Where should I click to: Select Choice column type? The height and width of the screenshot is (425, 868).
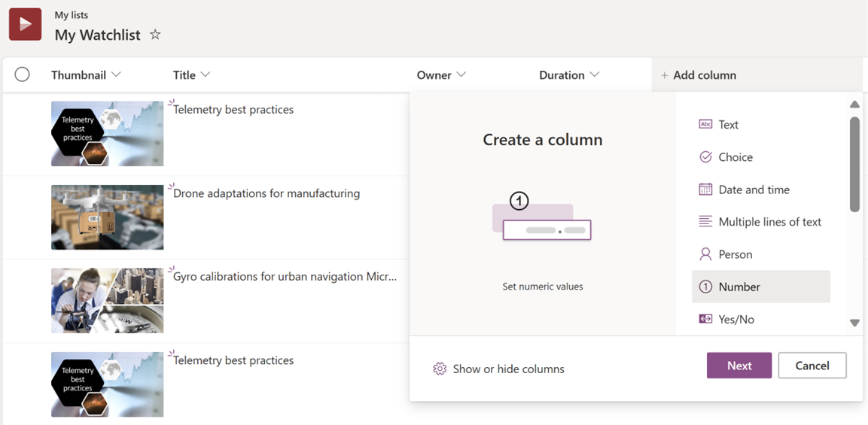click(761, 157)
